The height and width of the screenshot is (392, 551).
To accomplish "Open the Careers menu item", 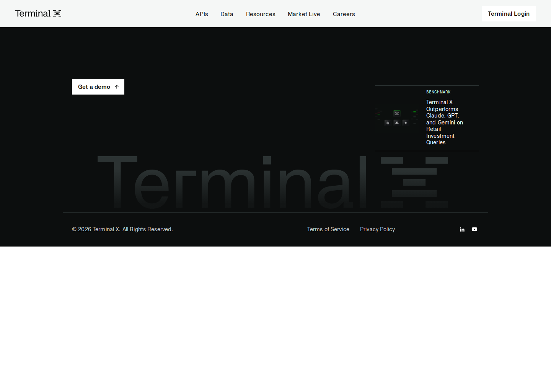I will 344,14.
